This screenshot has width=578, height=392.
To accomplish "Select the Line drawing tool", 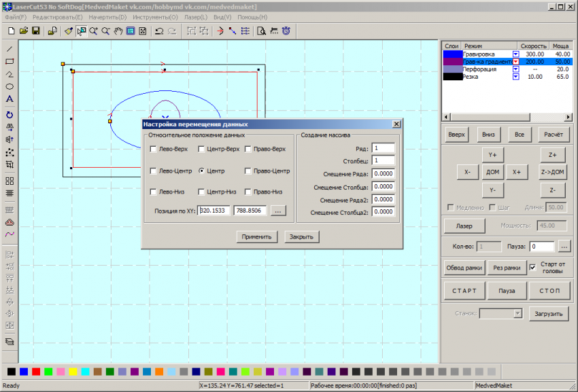I will click(10, 49).
